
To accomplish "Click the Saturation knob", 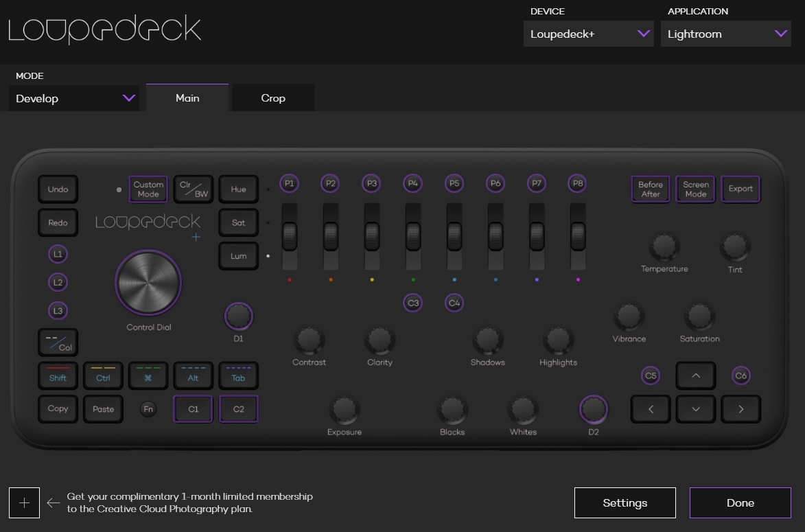I will [x=699, y=316].
